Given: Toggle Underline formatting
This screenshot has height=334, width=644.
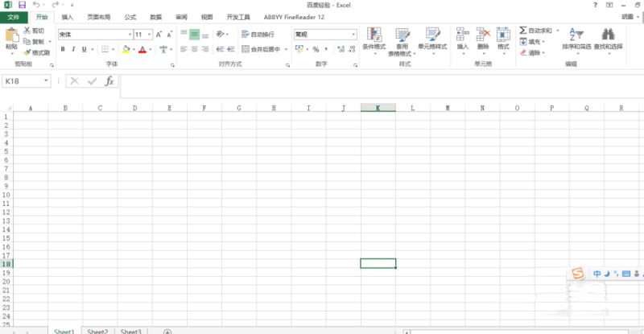Looking at the screenshot, I should pyautogui.click(x=85, y=49).
